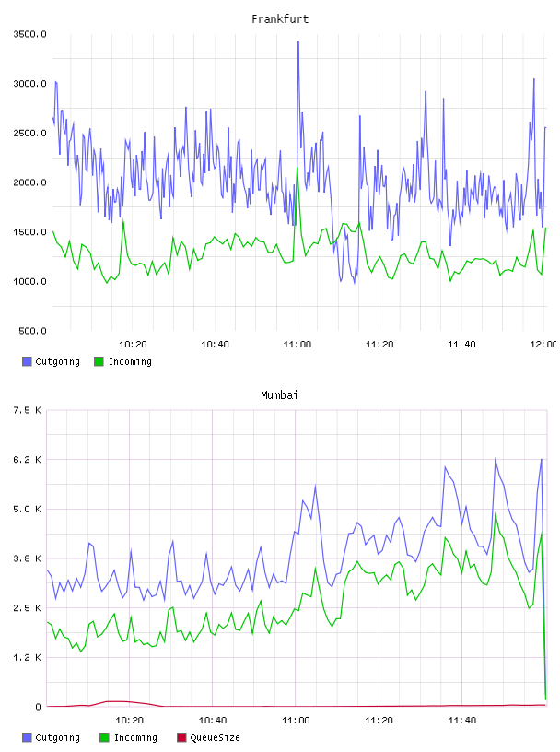The height and width of the screenshot is (752, 560).
Task: Click the Incoming peak at 11:00 in Frankfurt chart
Action: [297, 169]
